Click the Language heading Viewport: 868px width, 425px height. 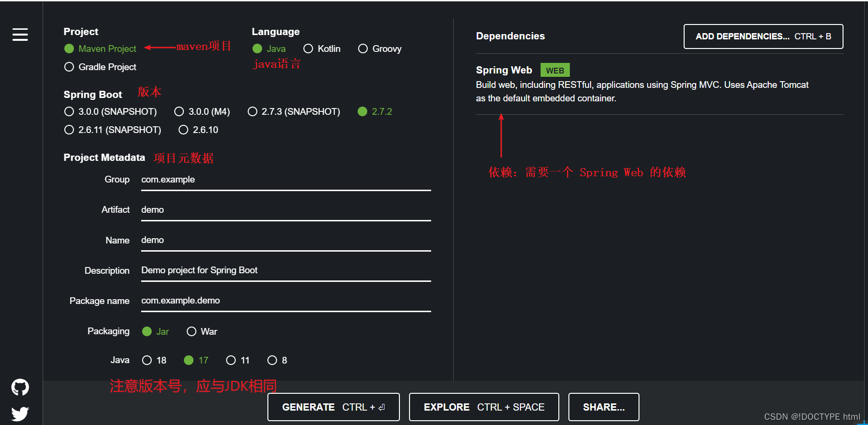276,32
